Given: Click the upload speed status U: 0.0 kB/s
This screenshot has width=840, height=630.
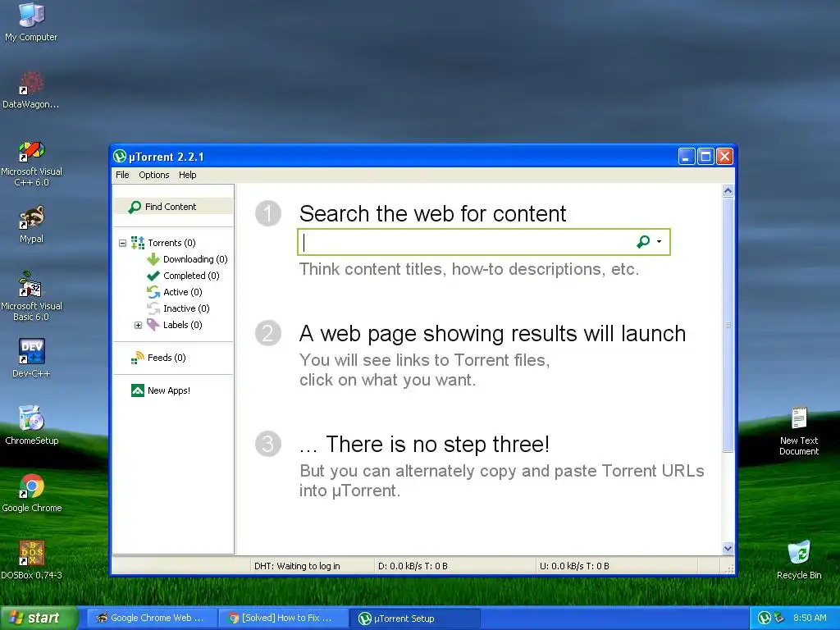Looking at the screenshot, I should 574,566.
